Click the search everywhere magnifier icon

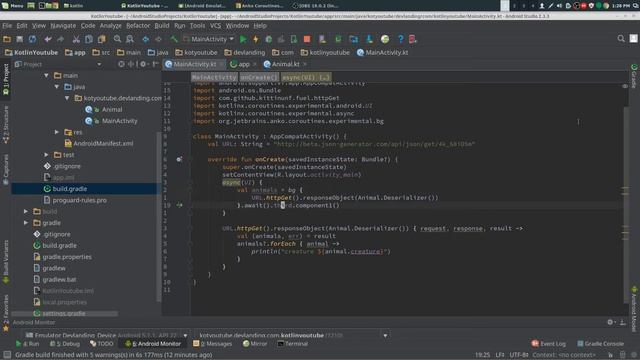[x=621, y=39]
